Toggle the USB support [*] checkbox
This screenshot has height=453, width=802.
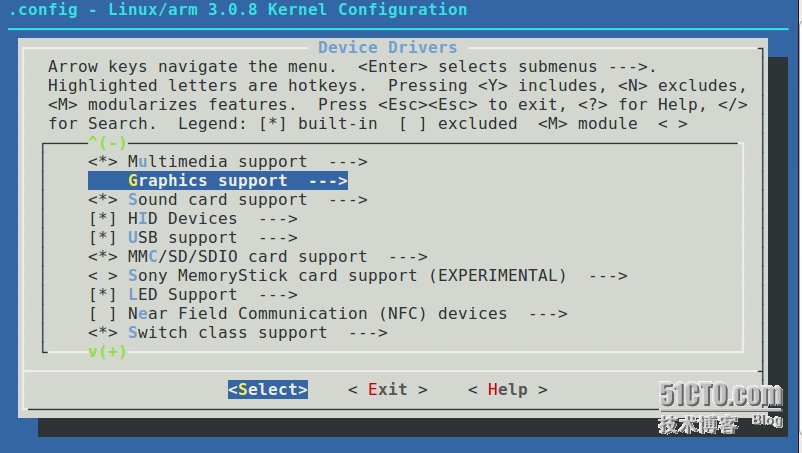[102, 238]
